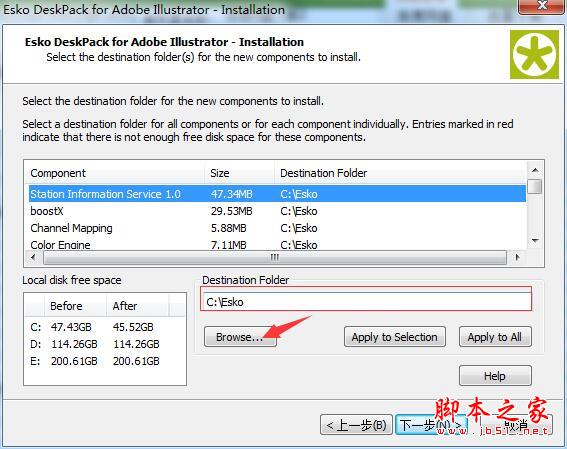Click the 47.34MB size of Station Information Service
Viewport: 567px width, 449px height.
click(x=231, y=194)
